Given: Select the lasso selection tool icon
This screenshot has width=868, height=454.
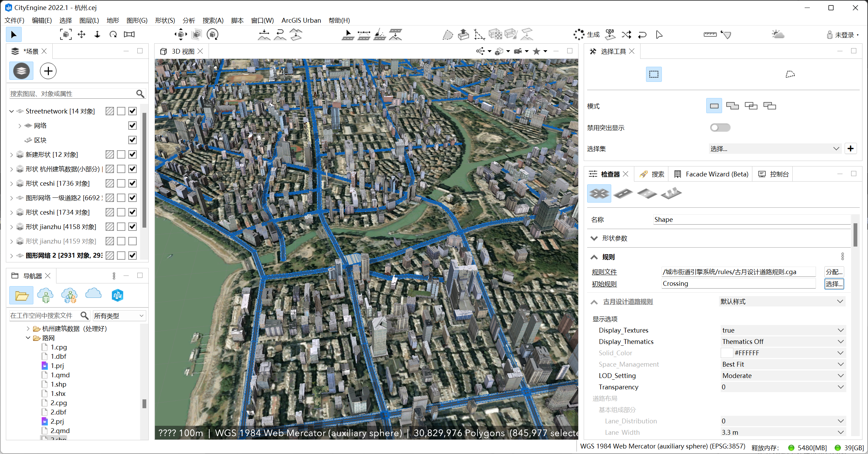Looking at the screenshot, I should click(790, 74).
